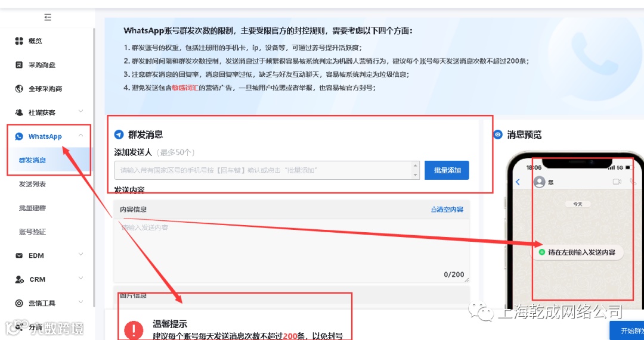The image size is (644, 340).
Task: Click the 开始群发 button
Action: (627, 330)
